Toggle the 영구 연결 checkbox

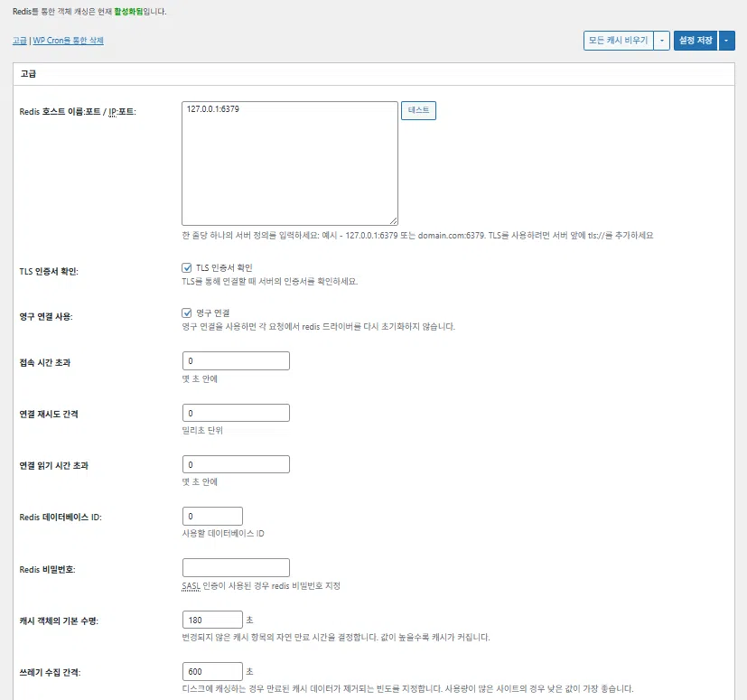tap(187, 313)
